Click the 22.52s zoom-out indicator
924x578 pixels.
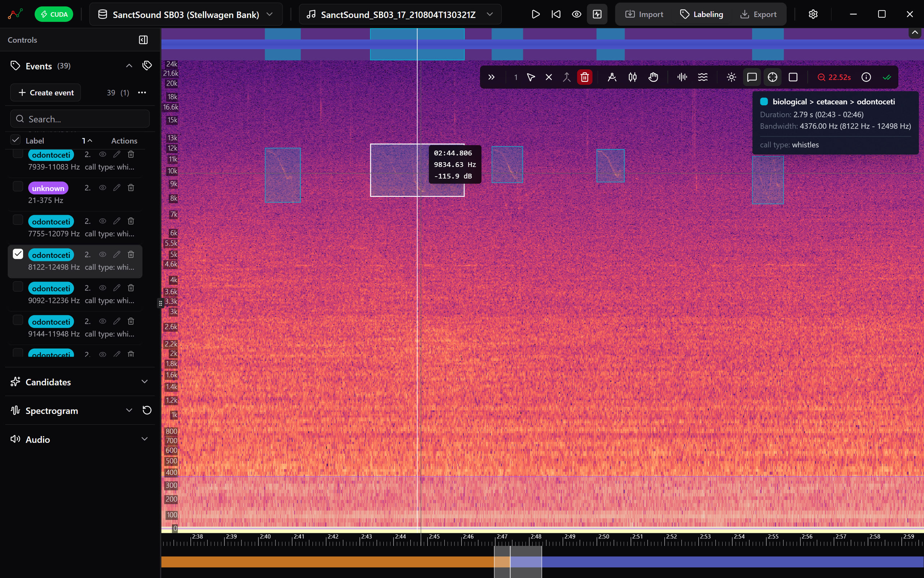tap(834, 77)
